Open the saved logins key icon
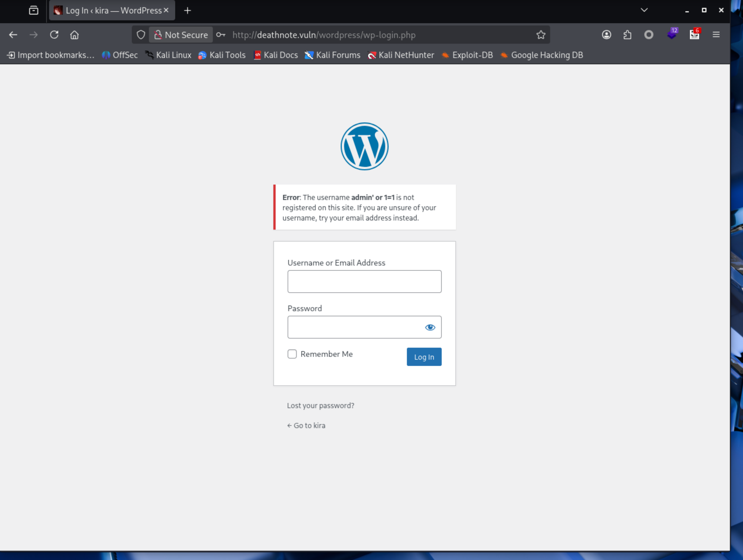This screenshot has height=560, width=743. tap(221, 35)
